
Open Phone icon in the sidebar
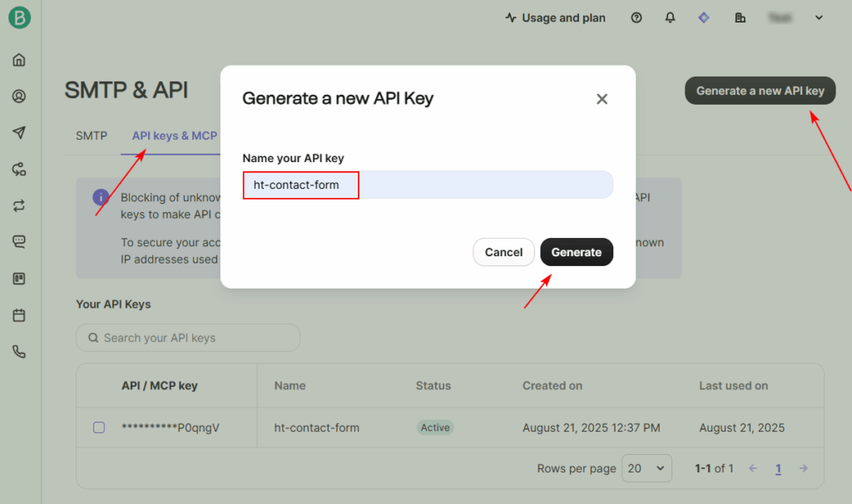coord(19,352)
